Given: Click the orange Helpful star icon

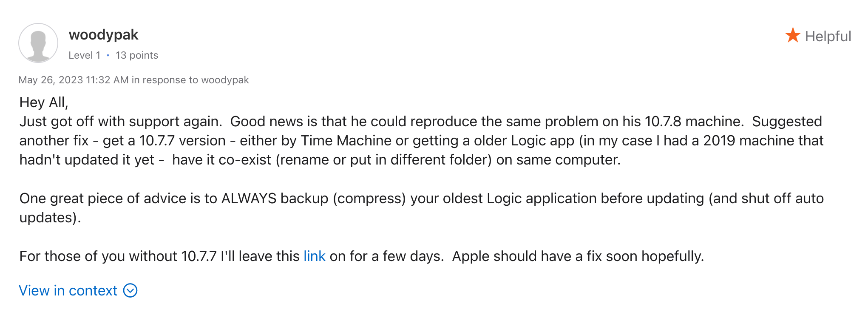Looking at the screenshot, I should point(792,35).
